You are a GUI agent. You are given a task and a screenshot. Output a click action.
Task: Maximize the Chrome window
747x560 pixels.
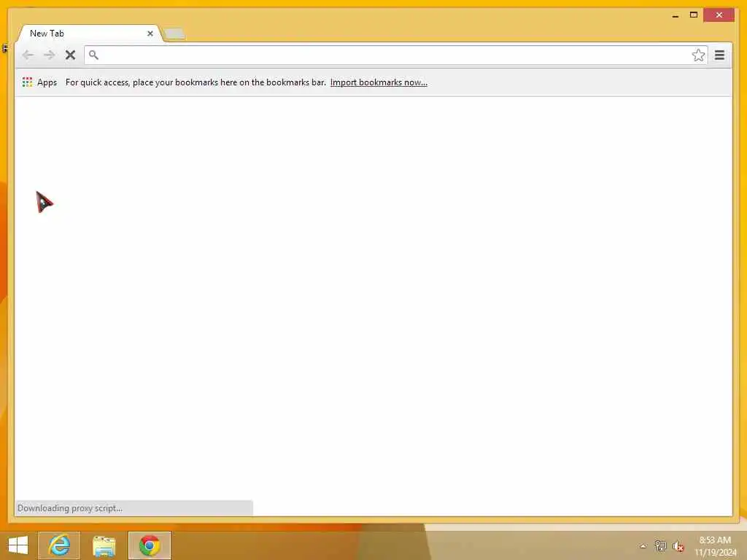[x=694, y=15]
